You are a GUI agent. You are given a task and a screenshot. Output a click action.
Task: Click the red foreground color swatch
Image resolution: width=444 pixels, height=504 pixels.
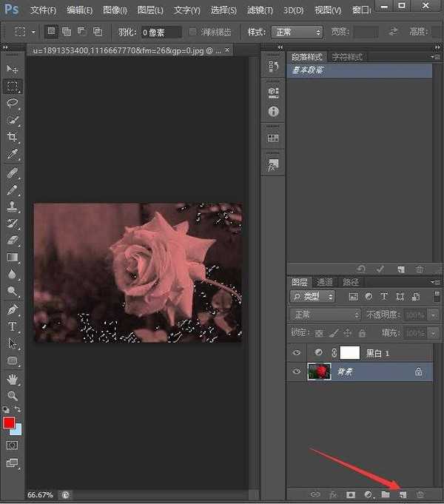coord(9,423)
